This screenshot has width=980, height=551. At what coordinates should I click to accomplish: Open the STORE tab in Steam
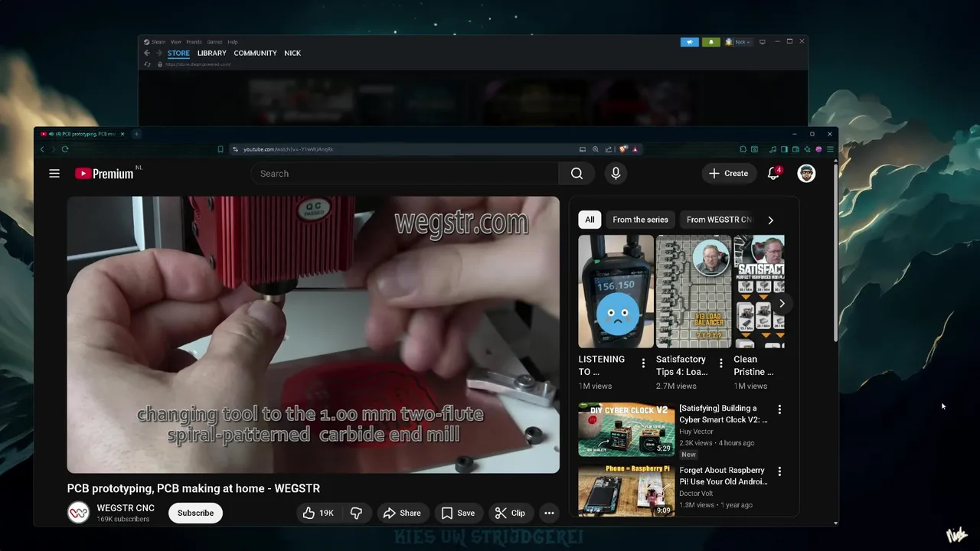pyautogui.click(x=178, y=53)
